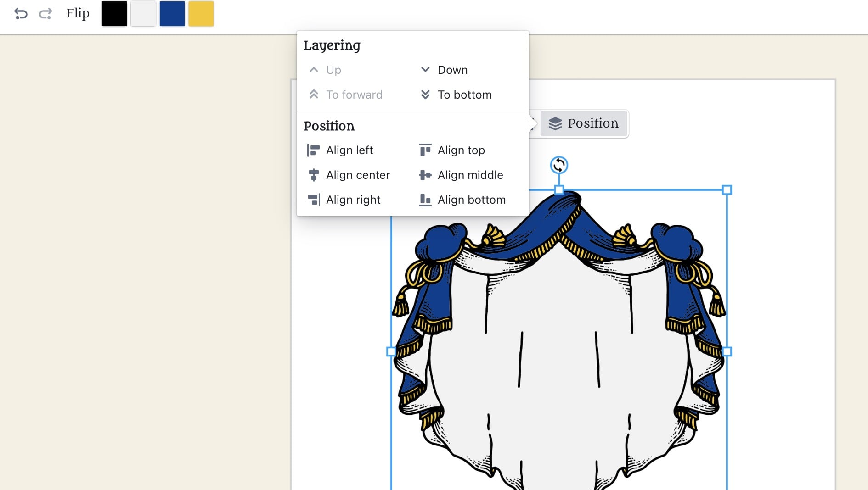Screen dimensions: 868x490
Task: Select the blue color swatch
Action: 172,14
